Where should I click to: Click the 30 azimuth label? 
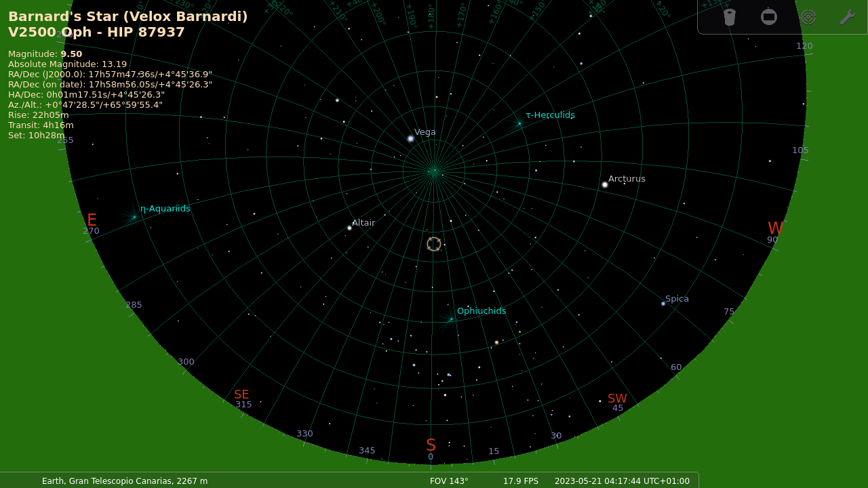coord(556,436)
